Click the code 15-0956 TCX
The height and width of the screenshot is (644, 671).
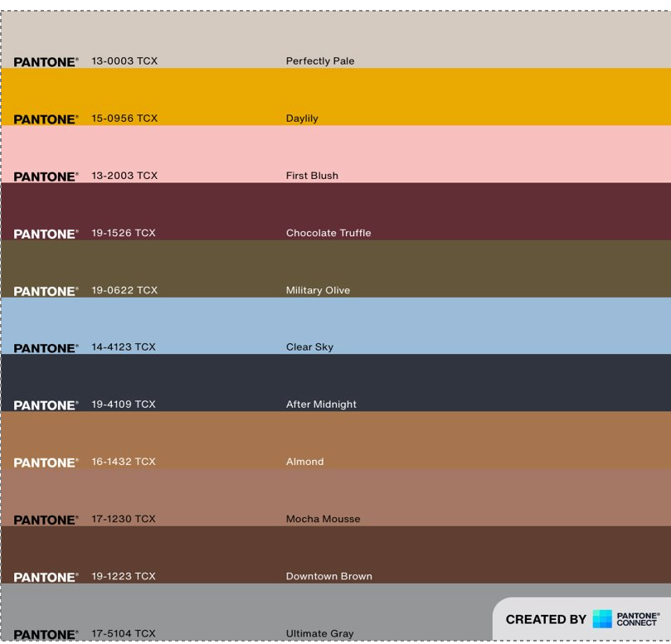pos(124,118)
